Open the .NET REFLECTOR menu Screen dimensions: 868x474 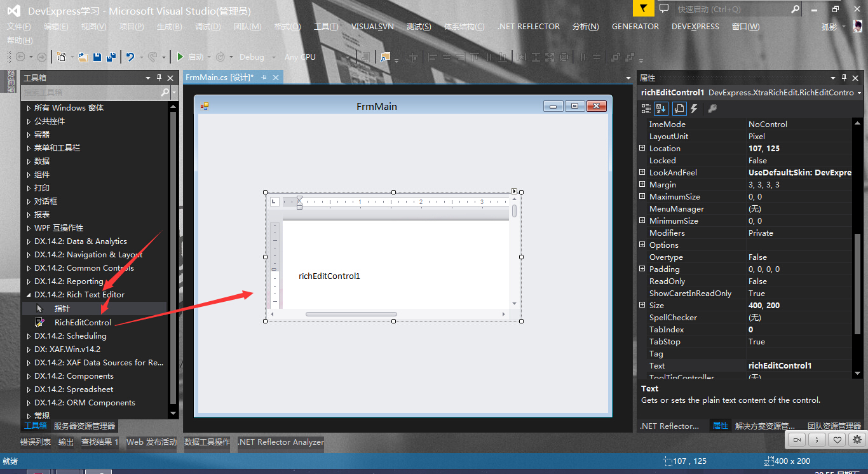pyautogui.click(x=529, y=27)
